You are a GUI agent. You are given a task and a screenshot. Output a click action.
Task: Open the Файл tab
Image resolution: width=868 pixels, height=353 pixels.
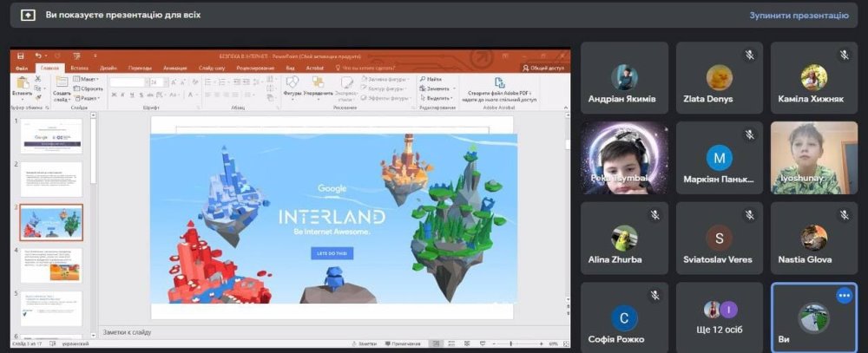[x=22, y=68]
